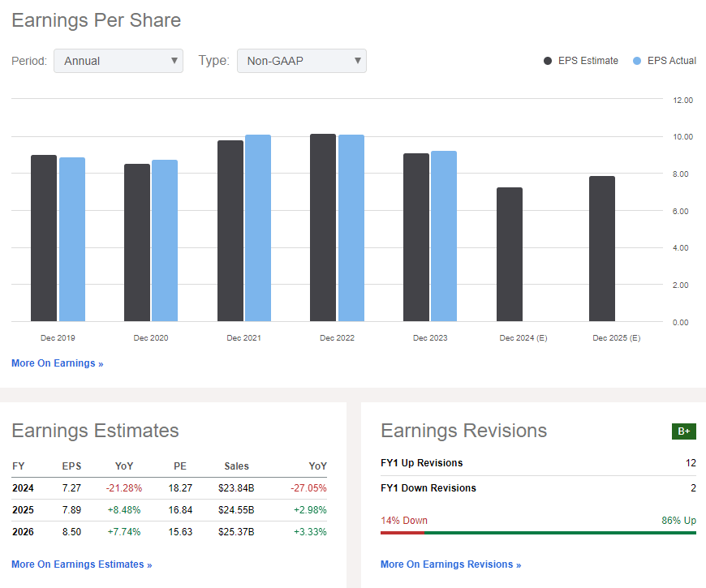Toggle EPS Actual legend blue dot
The width and height of the screenshot is (706, 588).
[637, 61]
